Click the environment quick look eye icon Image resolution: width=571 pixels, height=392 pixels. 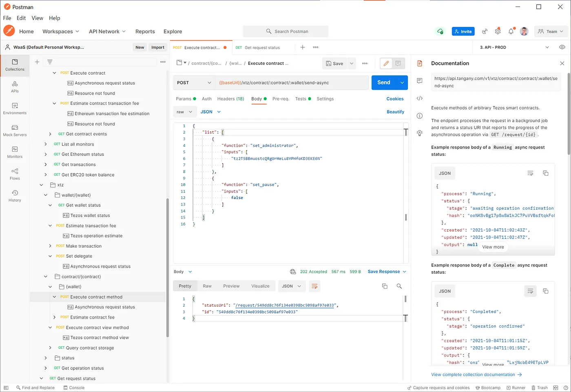562,47
